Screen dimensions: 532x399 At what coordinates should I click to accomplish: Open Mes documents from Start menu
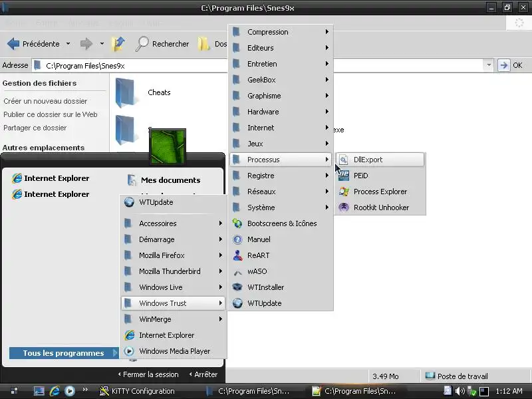click(x=164, y=180)
